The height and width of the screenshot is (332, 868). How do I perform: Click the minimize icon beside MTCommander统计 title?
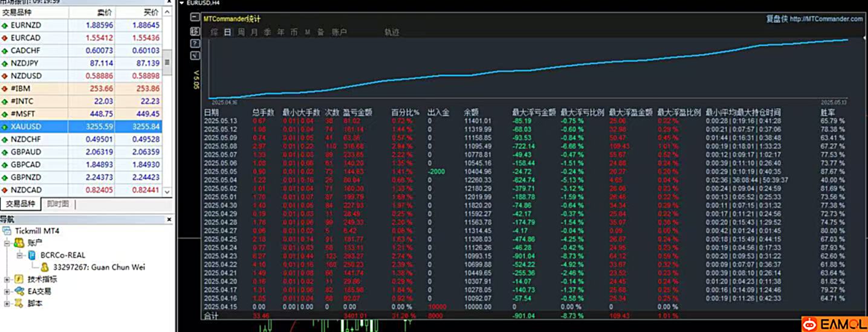[x=195, y=19]
